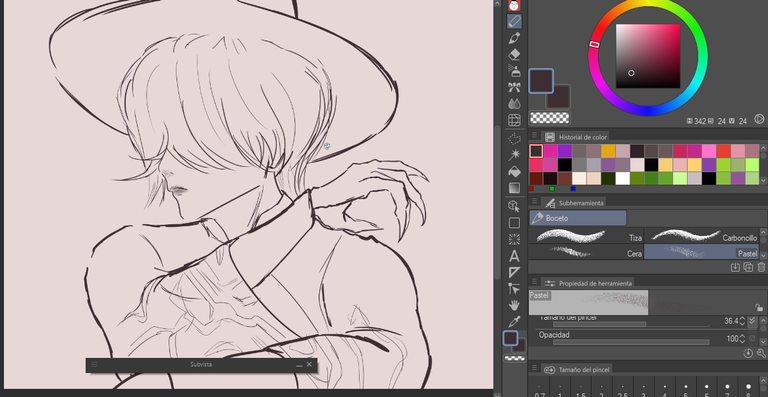This screenshot has width=768, height=397.
Task: Choose the Carboncillo brush
Action: [x=701, y=236]
